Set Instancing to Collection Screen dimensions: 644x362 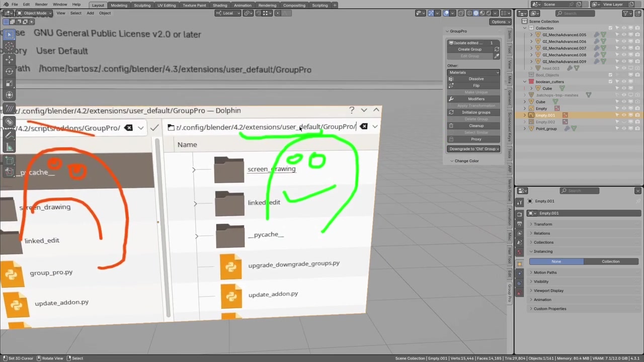point(610,261)
